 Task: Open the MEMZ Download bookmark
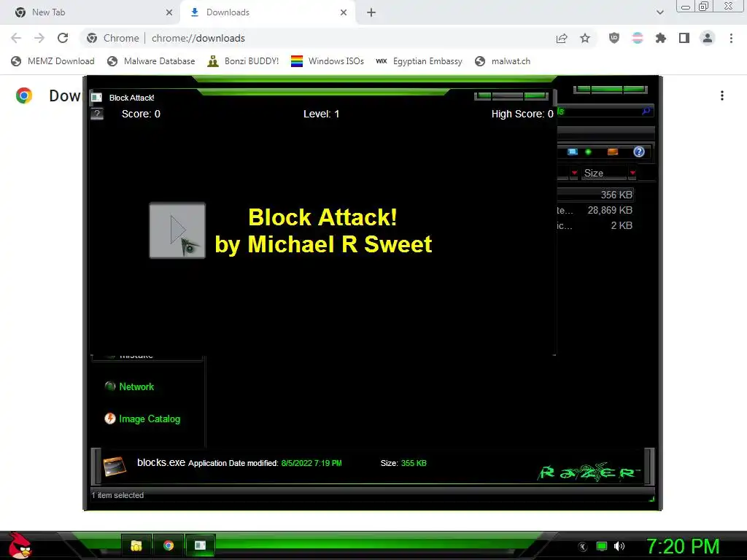pyautogui.click(x=53, y=61)
